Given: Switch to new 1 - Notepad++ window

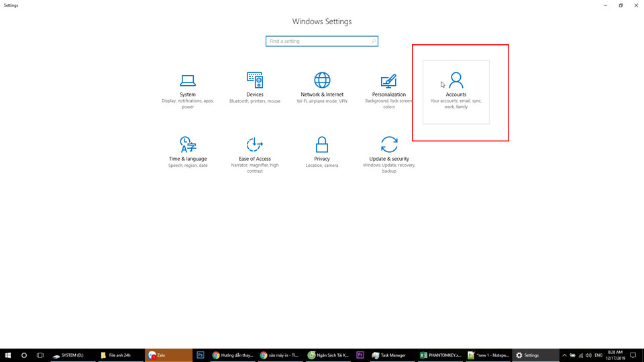Looking at the screenshot, I should (x=488, y=355).
